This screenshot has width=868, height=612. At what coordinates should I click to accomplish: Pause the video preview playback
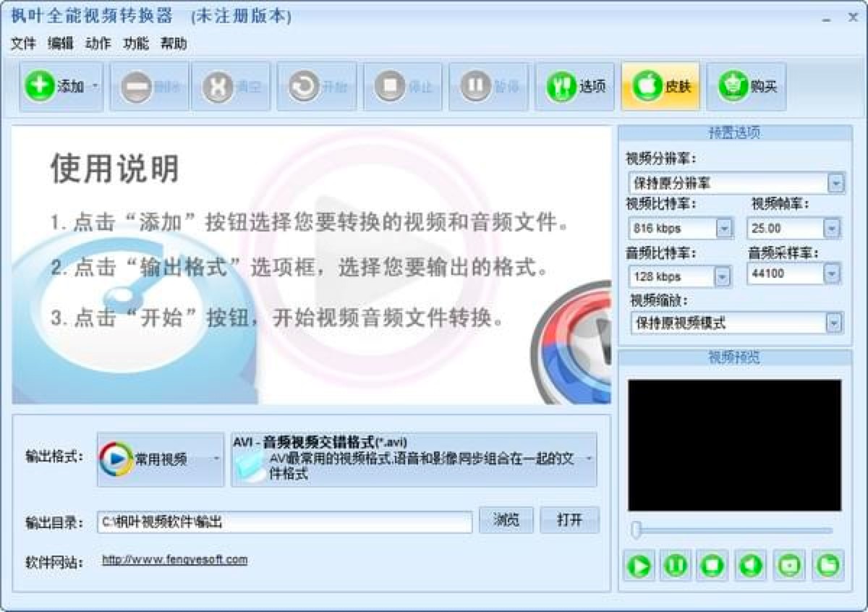pos(675,566)
